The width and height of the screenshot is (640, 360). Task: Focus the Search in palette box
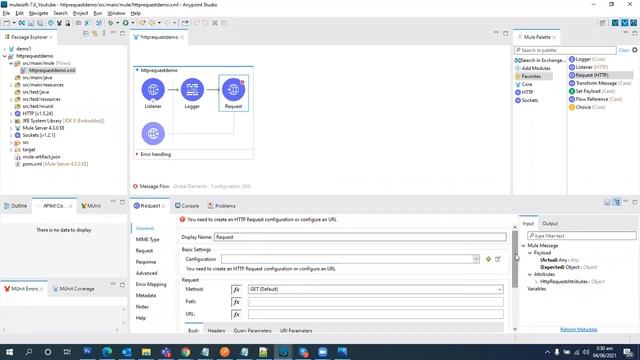(x=565, y=50)
